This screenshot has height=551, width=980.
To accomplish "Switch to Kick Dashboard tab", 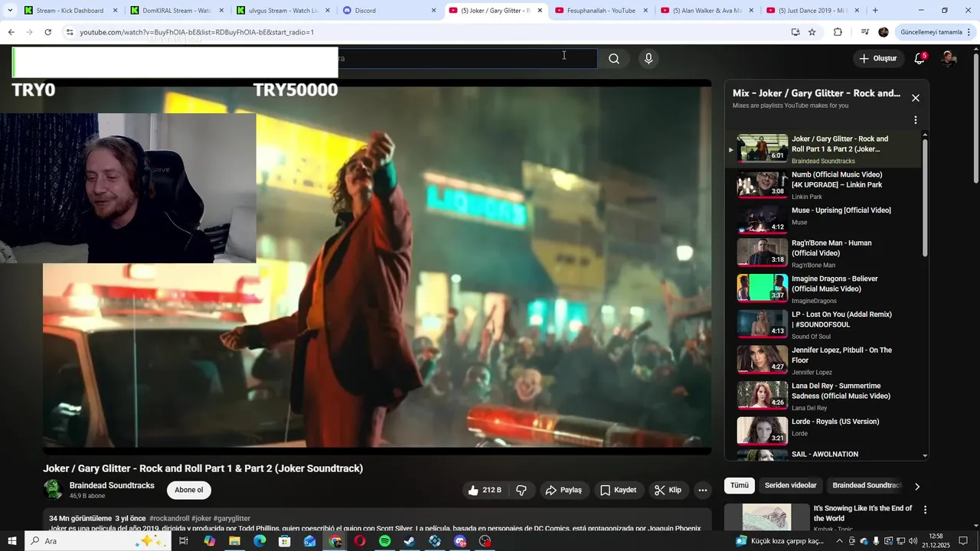I will tap(70, 11).
